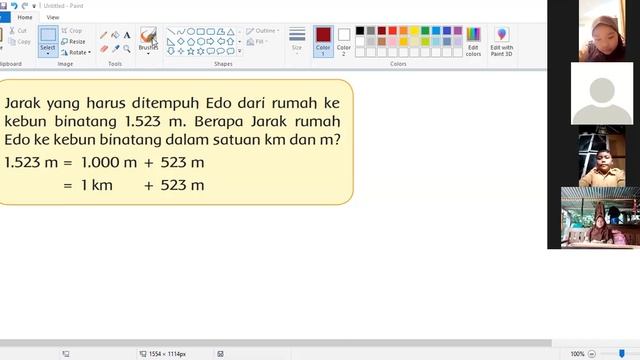
Task: Open the File menu tab
Action: pos(4,18)
